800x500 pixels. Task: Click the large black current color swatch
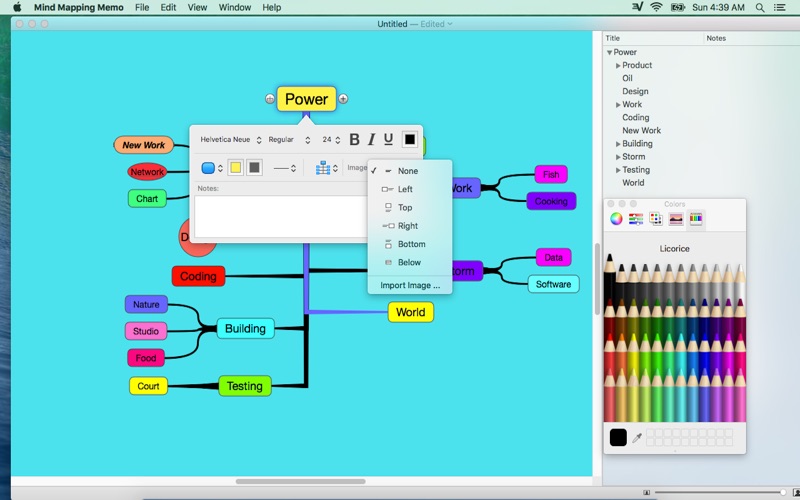click(x=618, y=437)
